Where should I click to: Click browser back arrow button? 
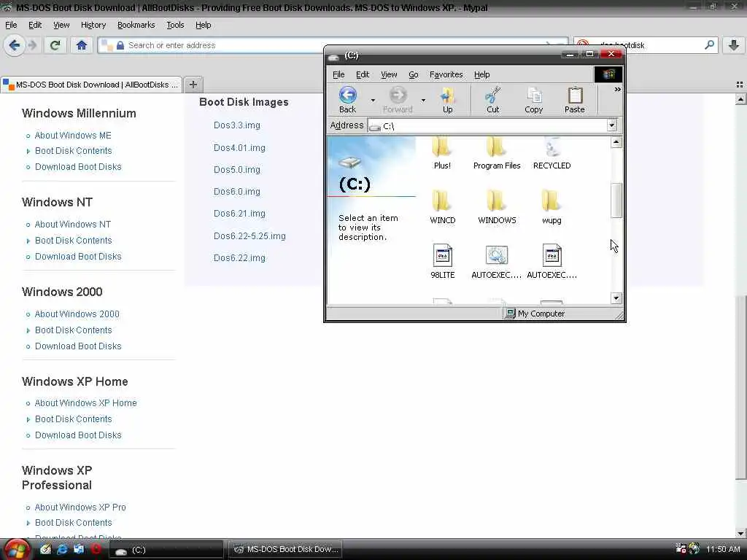coord(15,46)
